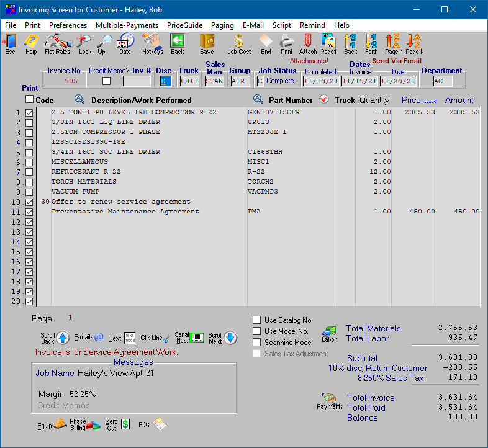This screenshot has width=488, height=448.
Task: Toggle the Credit Memo checkbox
Action: click(107, 81)
